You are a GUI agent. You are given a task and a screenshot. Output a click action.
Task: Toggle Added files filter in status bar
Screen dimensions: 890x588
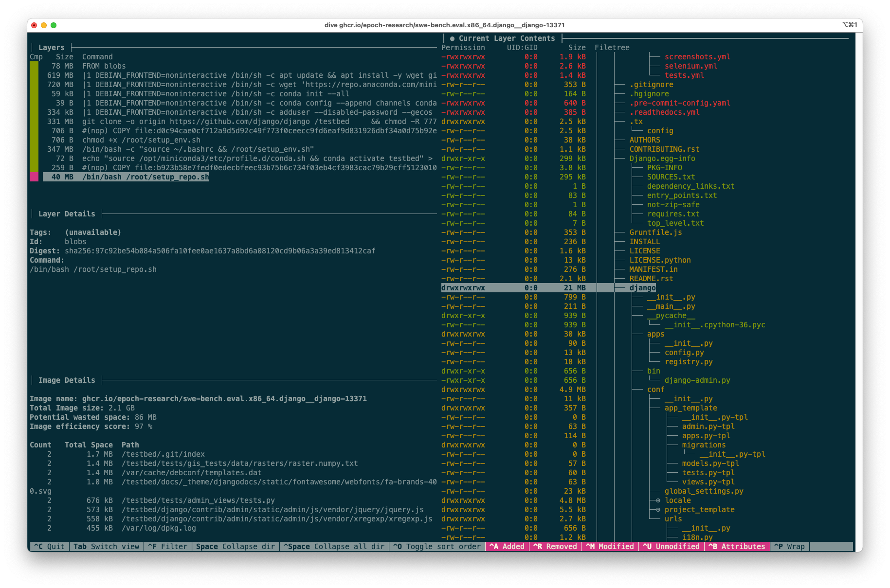(x=507, y=547)
